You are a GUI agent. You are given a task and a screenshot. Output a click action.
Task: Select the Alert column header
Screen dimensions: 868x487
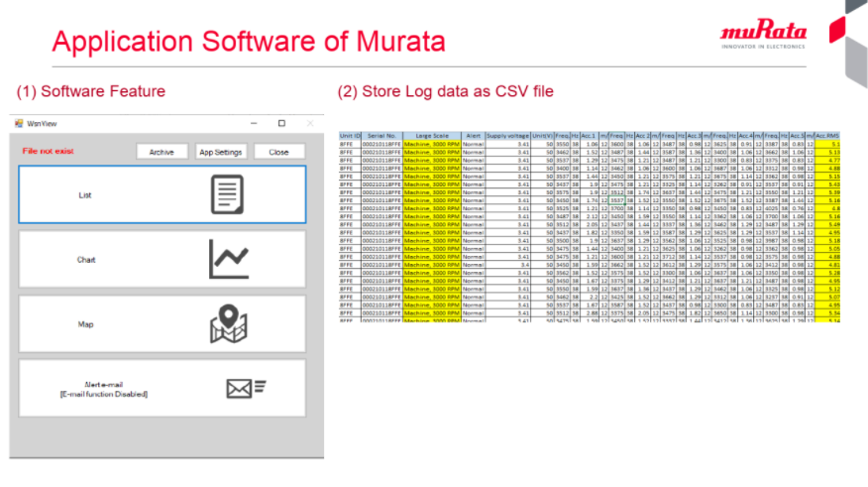[474, 136]
